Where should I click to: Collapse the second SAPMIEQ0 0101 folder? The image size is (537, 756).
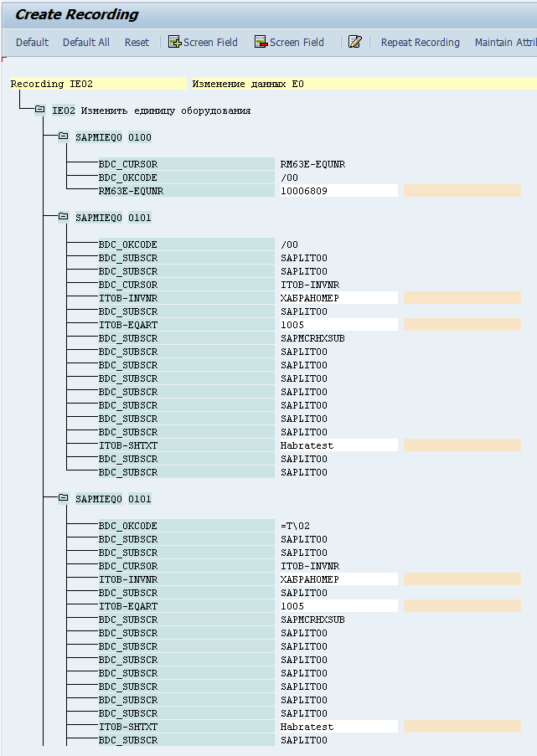click(64, 499)
